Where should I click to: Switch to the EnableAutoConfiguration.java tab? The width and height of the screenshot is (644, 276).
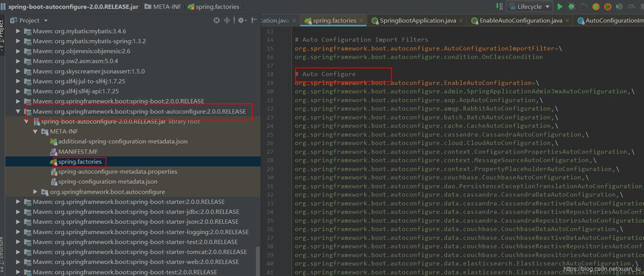516,21
